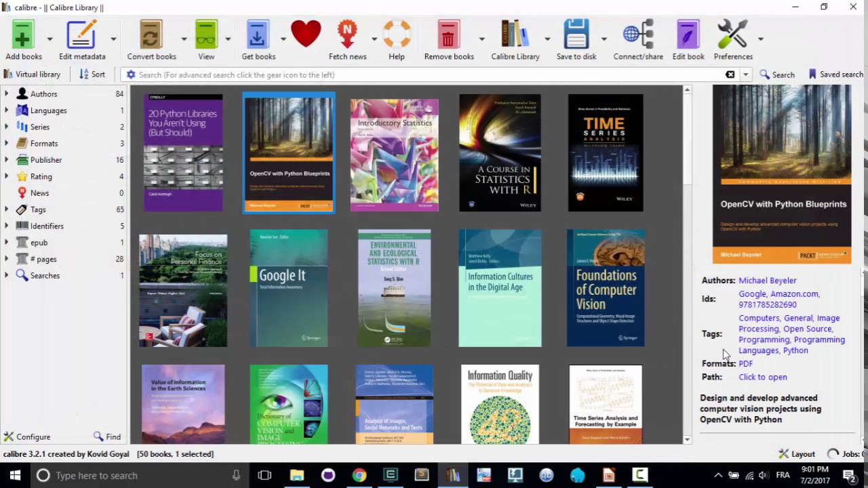Image resolution: width=868 pixels, height=488 pixels.
Task: Click the Search button
Action: click(777, 75)
